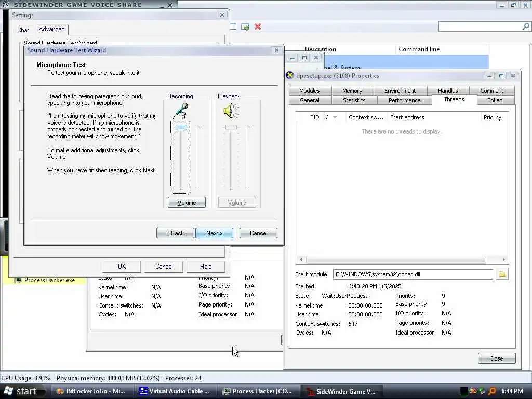This screenshot has height=399, width=532.
Task: Click the speaker icon under Playback
Action: [x=231, y=111]
